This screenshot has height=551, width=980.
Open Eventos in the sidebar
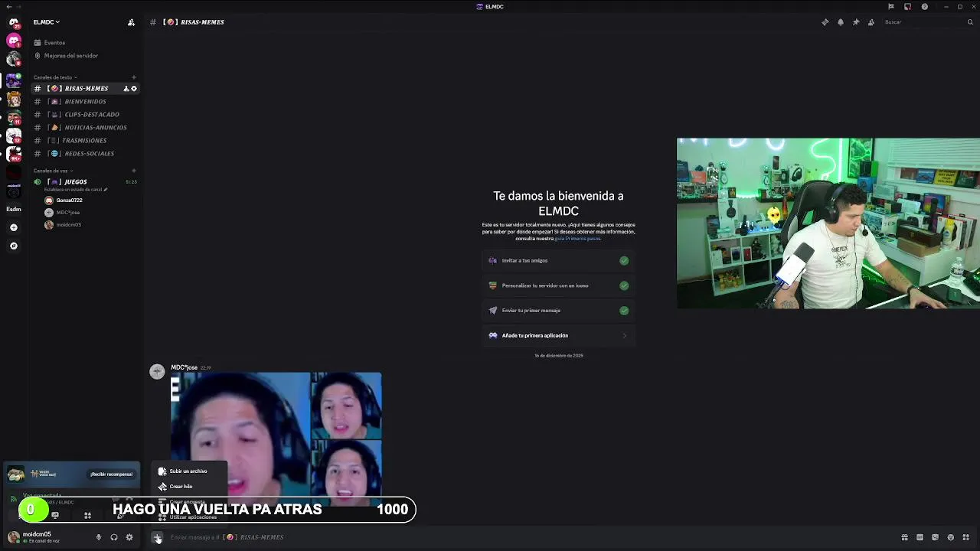[x=54, y=43]
